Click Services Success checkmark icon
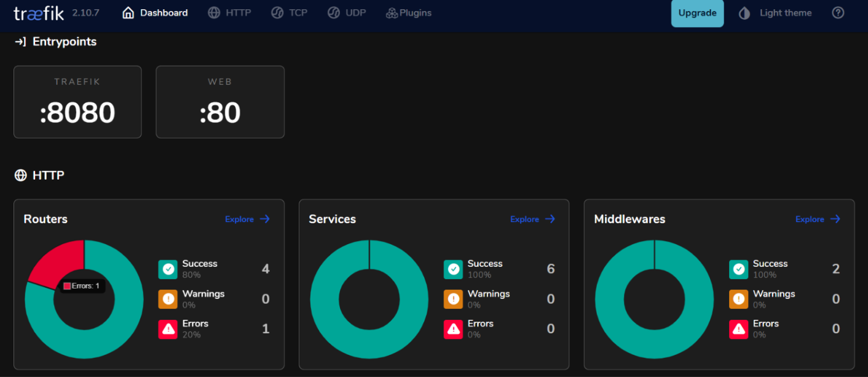The image size is (868, 377). click(453, 269)
